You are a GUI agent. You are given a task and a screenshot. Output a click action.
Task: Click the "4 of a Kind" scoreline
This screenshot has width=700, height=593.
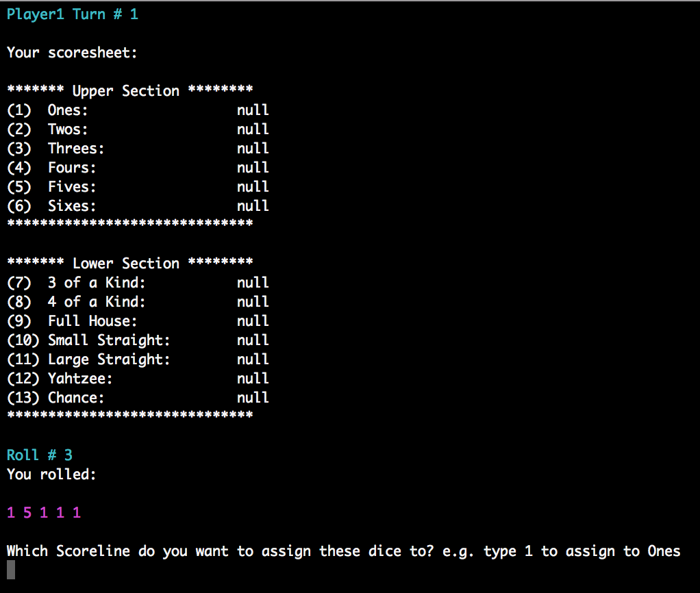click(97, 301)
